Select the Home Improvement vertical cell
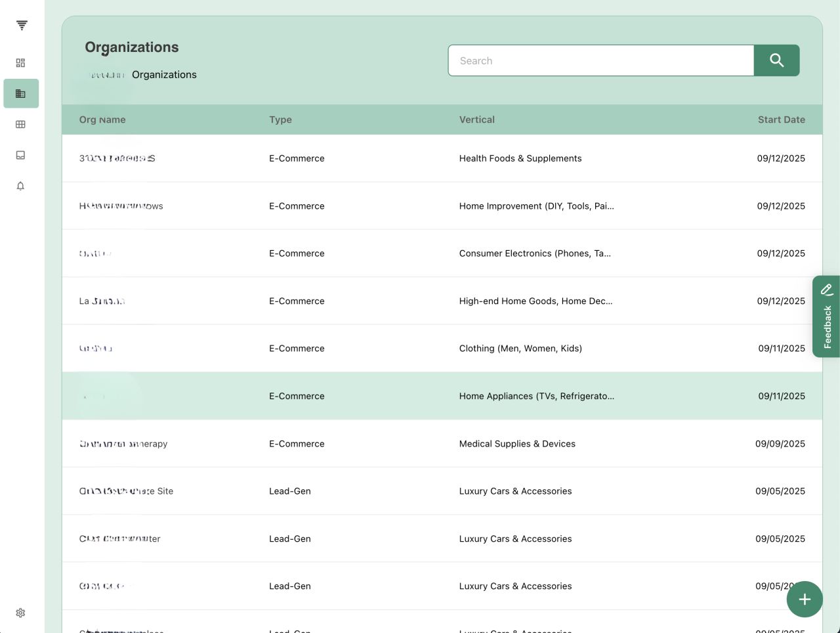This screenshot has width=840, height=633. [537, 206]
